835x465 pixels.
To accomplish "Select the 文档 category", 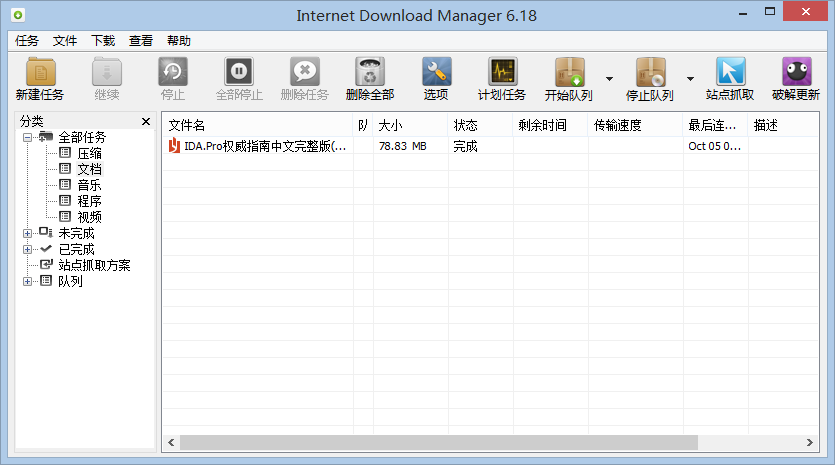I will pos(89,169).
